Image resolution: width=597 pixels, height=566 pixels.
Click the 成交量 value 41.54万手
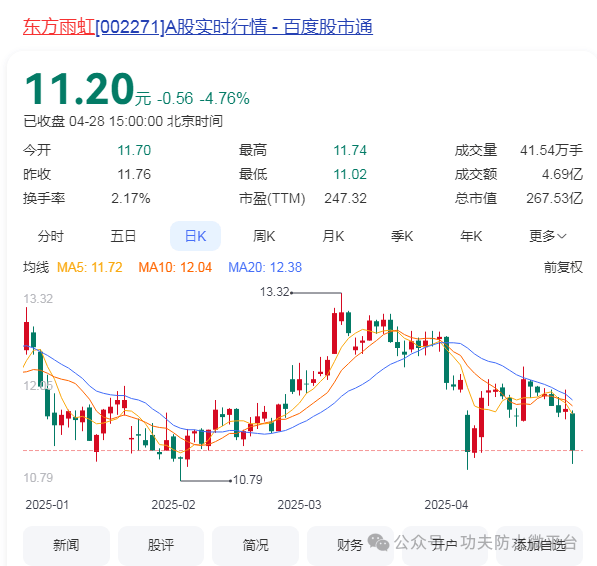coord(551,150)
